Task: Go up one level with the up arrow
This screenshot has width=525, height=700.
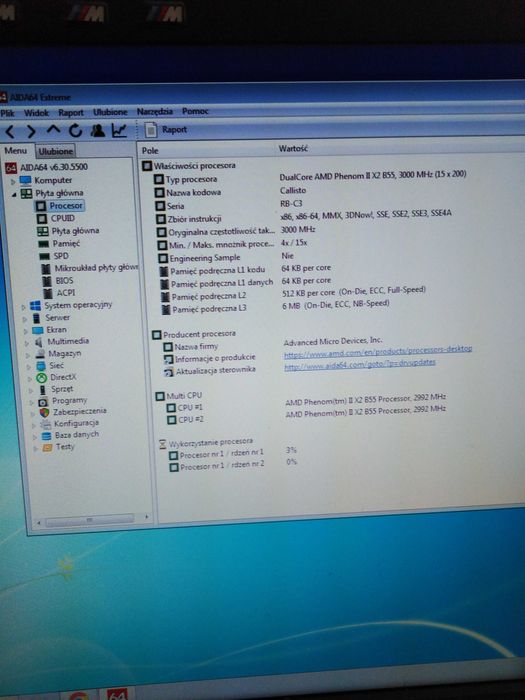Action: (53, 130)
